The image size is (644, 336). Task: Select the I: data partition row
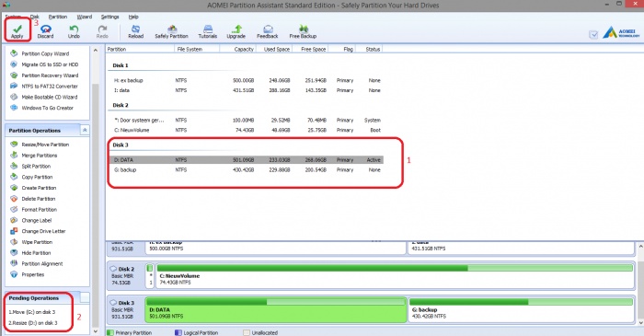(247, 90)
